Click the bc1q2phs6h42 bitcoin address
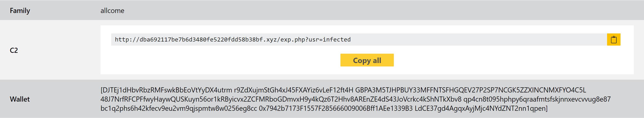644x118 pixels. click(x=178, y=108)
